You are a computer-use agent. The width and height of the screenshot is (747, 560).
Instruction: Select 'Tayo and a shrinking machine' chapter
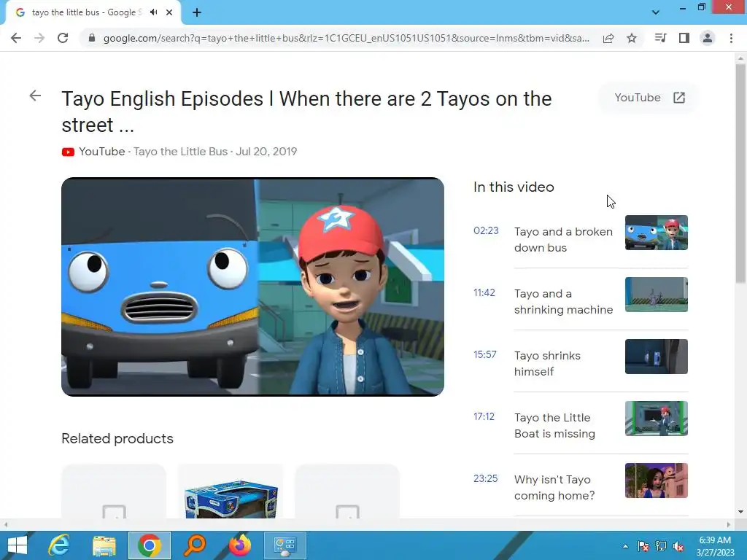pyautogui.click(x=563, y=301)
